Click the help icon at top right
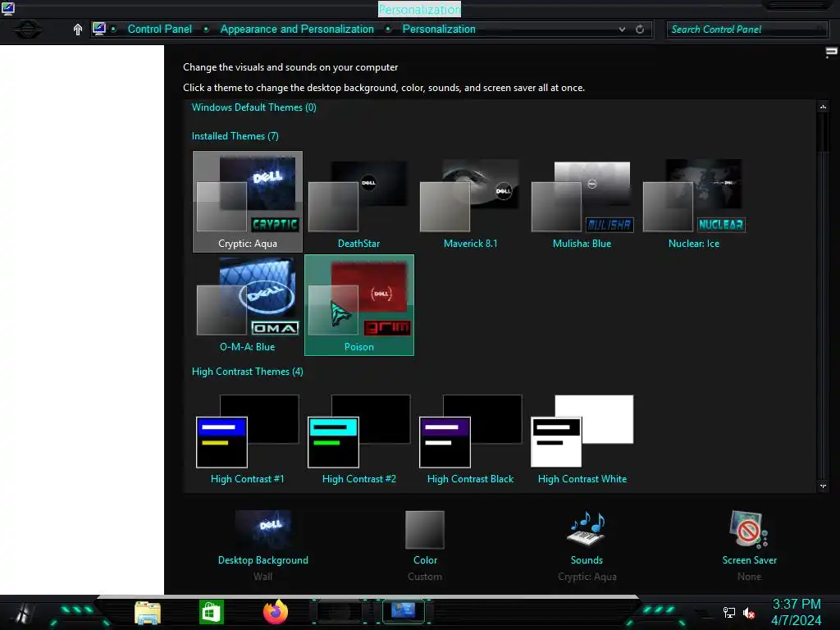The image size is (840, 630). coord(832,52)
